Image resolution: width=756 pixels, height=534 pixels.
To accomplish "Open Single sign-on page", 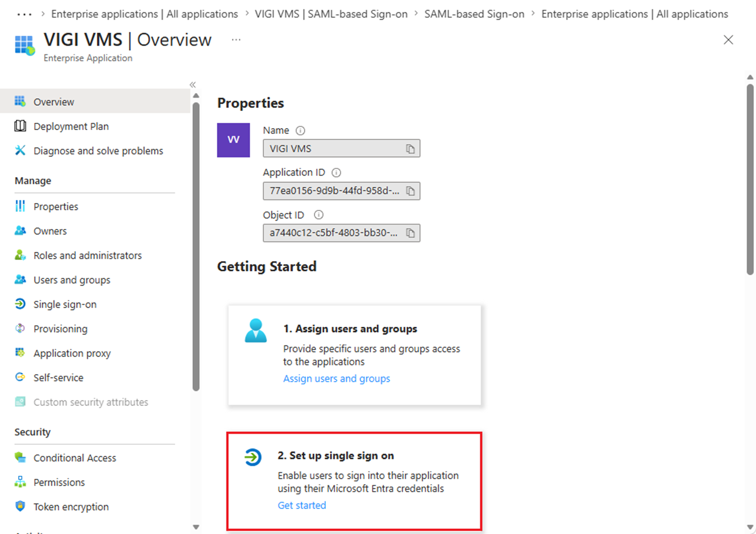I will [x=65, y=304].
